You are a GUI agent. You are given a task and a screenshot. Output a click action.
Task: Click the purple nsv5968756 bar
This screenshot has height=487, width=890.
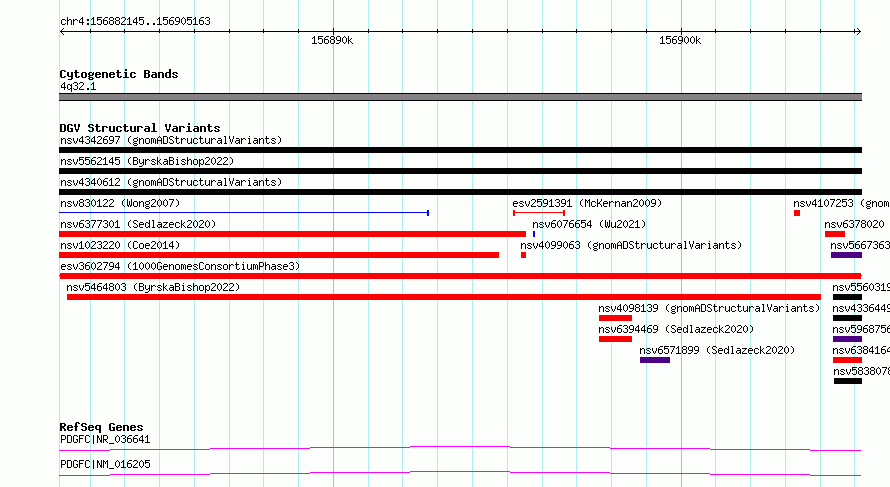[x=847, y=339]
